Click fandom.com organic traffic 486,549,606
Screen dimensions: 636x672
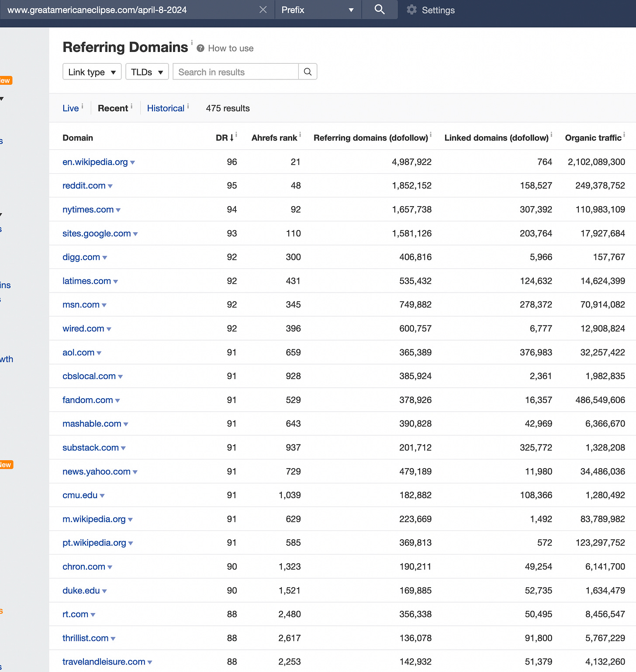[600, 400]
